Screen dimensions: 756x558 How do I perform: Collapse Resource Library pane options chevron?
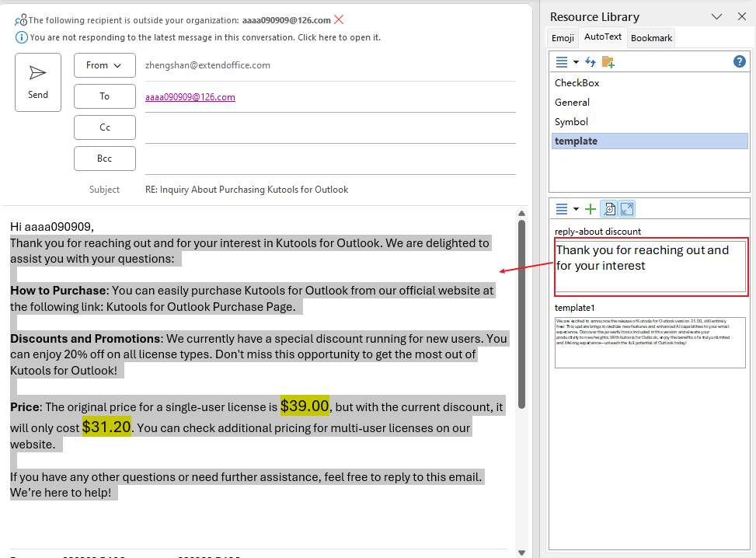[716, 17]
